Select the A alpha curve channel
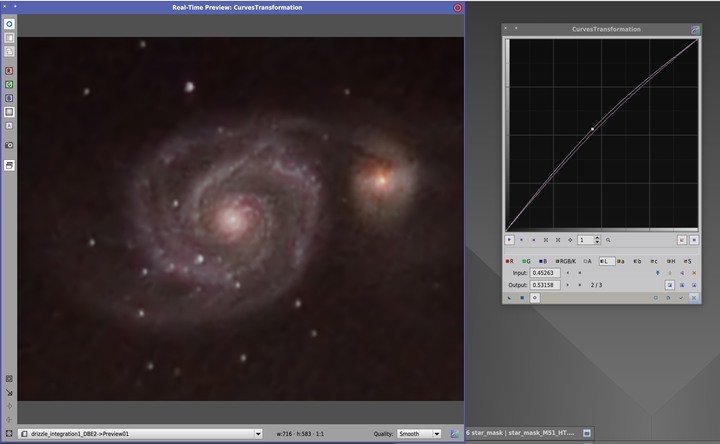720x444 pixels. click(587, 261)
